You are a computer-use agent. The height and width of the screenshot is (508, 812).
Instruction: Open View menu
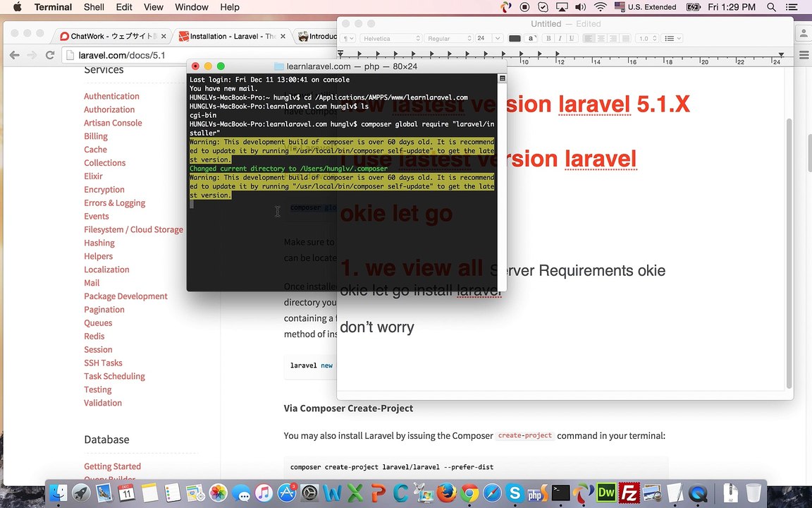(x=153, y=7)
